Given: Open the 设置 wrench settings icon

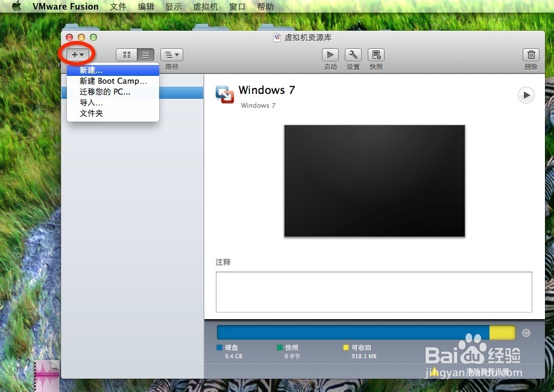Looking at the screenshot, I should [x=353, y=55].
